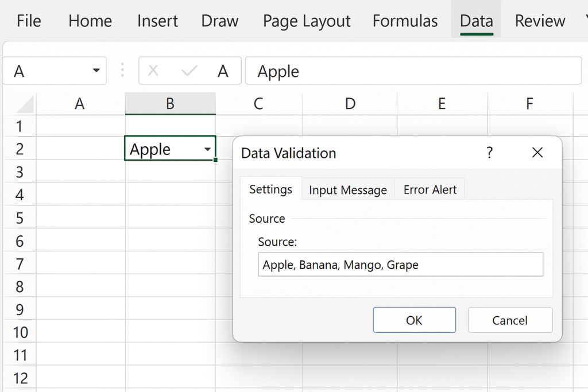Click the icon right of the Enter checkmark

pos(223,71)
